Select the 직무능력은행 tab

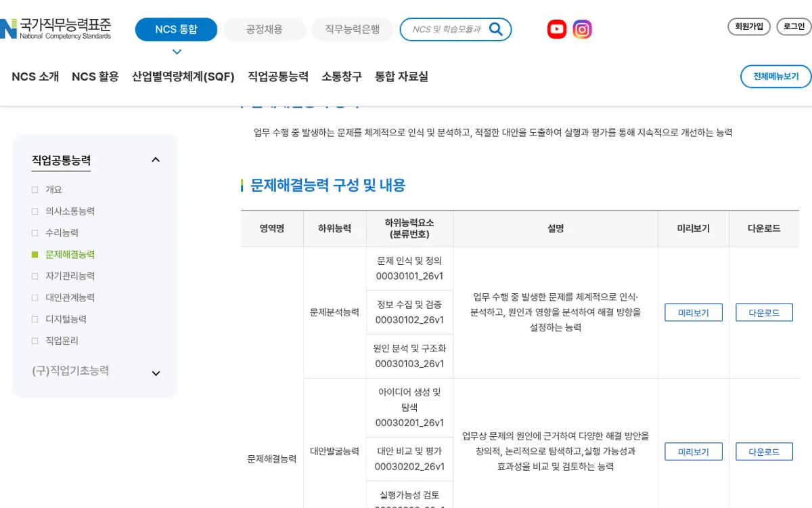352,29
